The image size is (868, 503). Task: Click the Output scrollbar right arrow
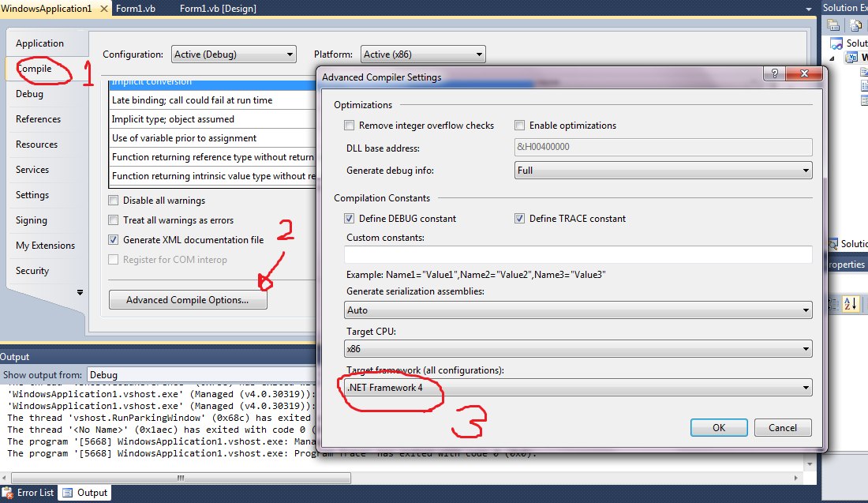coord(796,478)
